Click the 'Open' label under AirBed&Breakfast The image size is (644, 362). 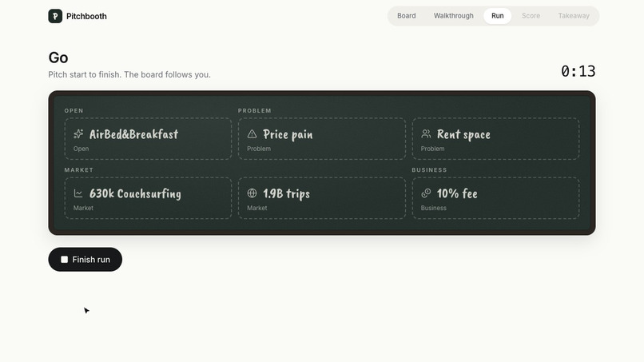pyautogui.click(x=81, y=149)
